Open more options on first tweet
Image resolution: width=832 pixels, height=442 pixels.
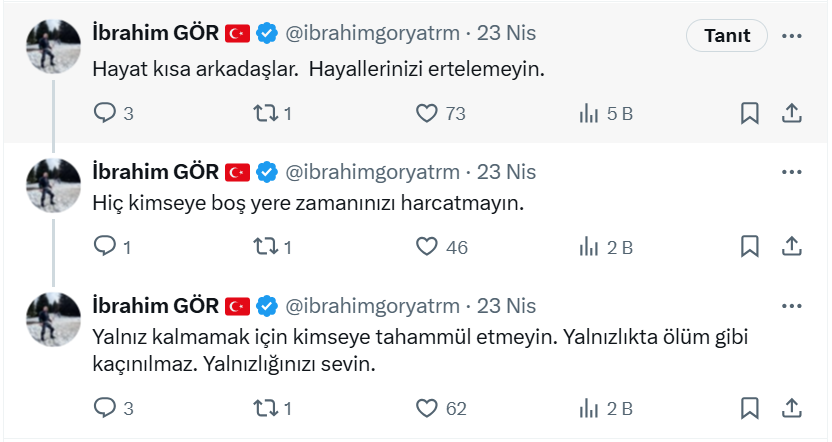(791, 35)
